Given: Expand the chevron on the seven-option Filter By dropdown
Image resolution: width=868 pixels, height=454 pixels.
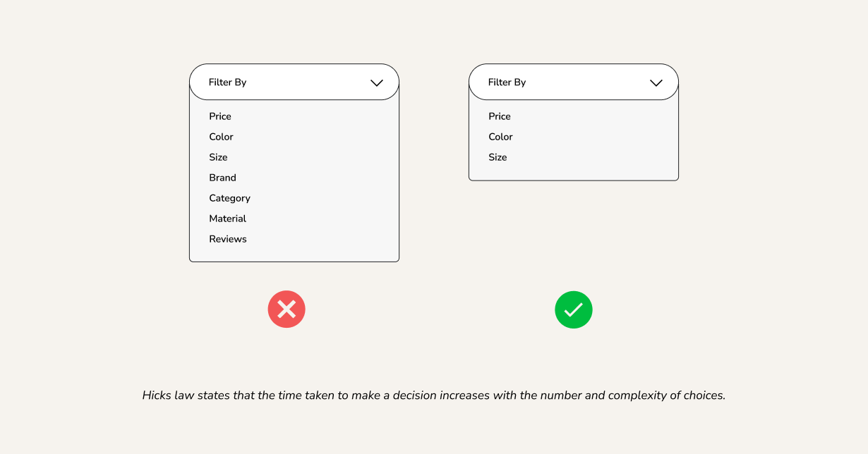Looking at the screenshot, I should [x=377, y=82].
